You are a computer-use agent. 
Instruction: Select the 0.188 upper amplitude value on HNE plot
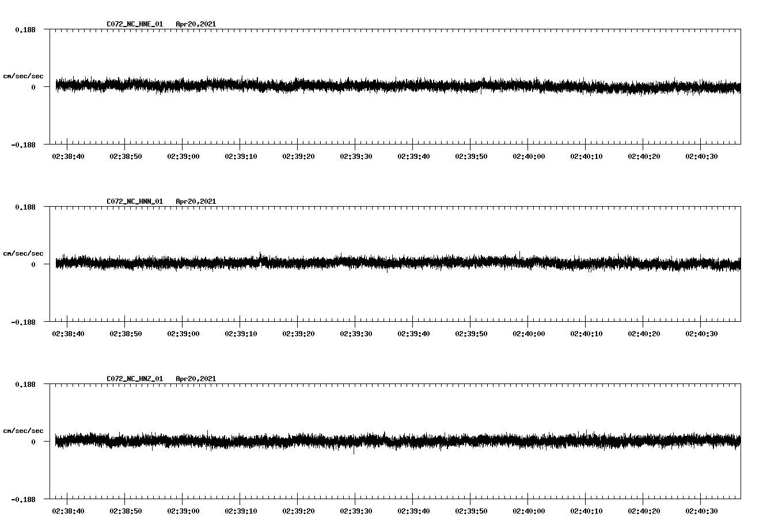click(x=25, y=29)
